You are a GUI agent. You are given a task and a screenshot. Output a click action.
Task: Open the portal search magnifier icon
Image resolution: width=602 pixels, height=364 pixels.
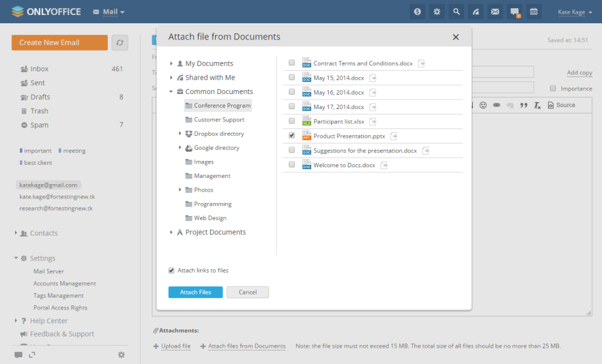[457, 11]
